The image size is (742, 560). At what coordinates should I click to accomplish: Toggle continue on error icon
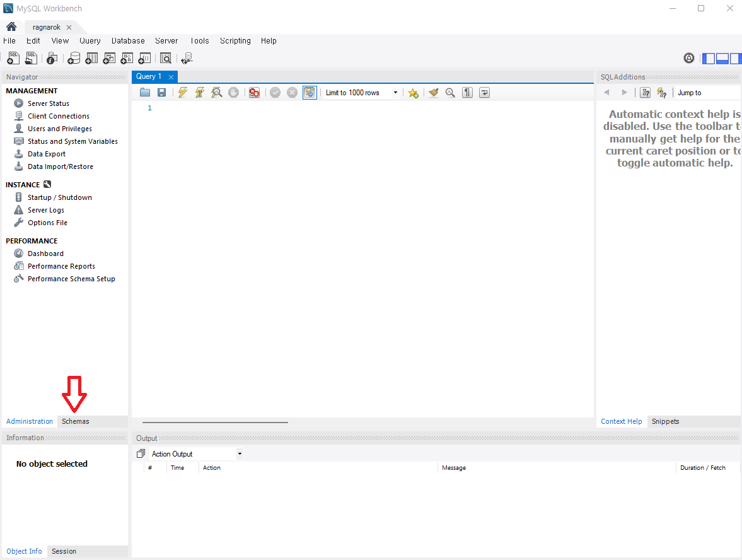click(254, 93)
